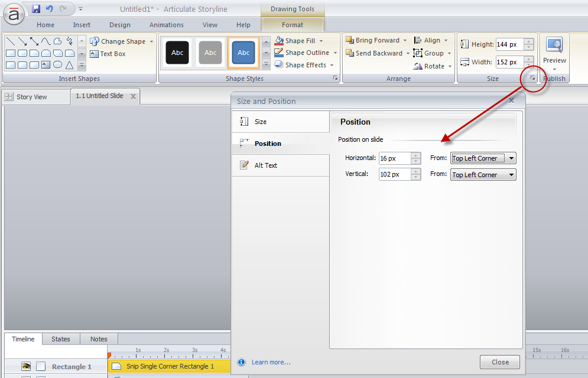Screen dimensions: 588x378
Task: Insert a Text Box from the ribbon
Action: [108, 54]
